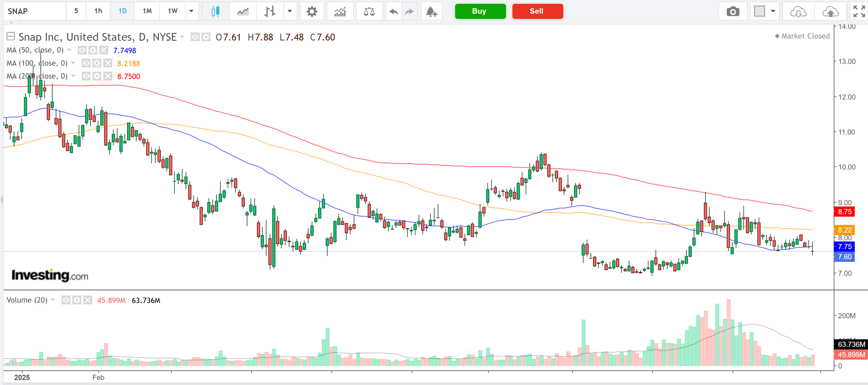
Task: Click the red Sell button
Action: point(537,11)
